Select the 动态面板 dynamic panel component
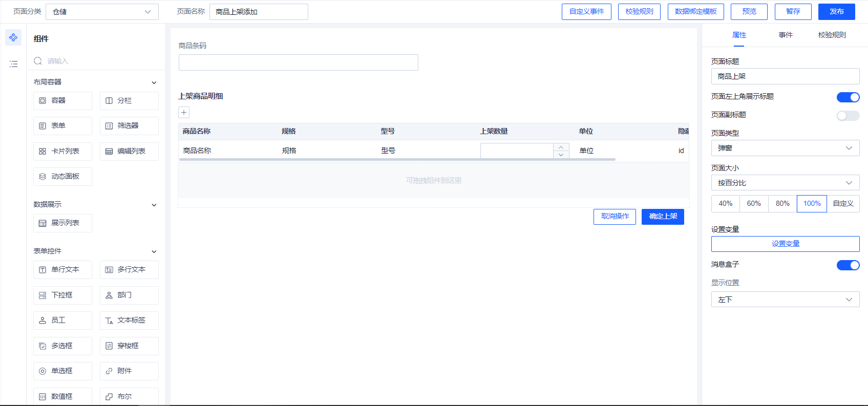 coord(62,177)
